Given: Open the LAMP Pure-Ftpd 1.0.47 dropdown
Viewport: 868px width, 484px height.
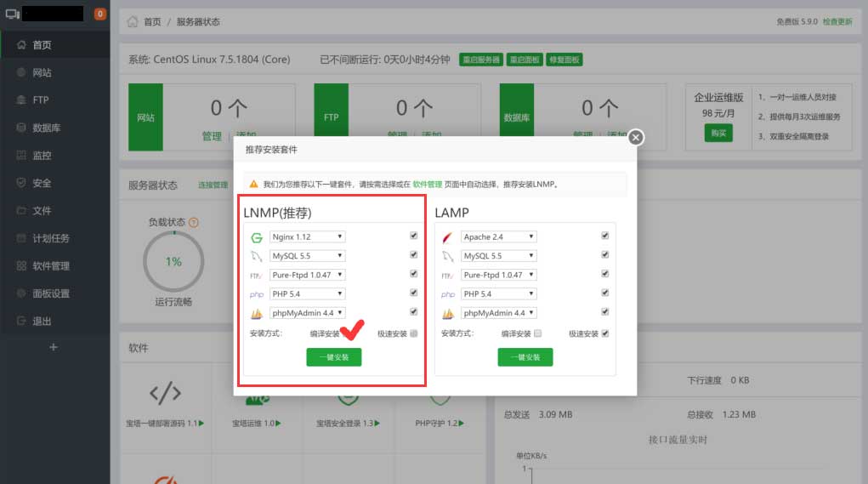Looking at the screenshot, I should [x=499, y=275].
